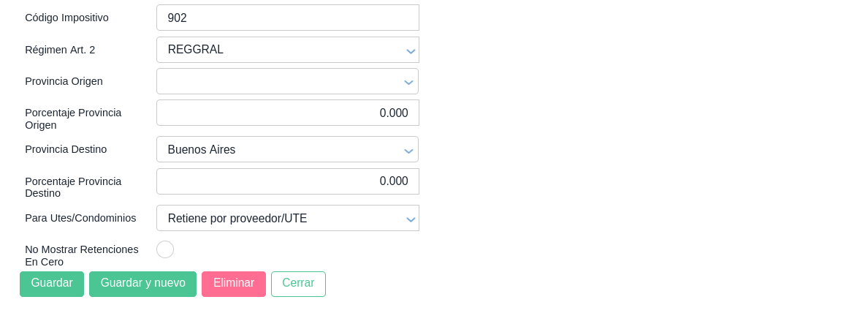Select the Provincia Origen label text

[64, 81]
